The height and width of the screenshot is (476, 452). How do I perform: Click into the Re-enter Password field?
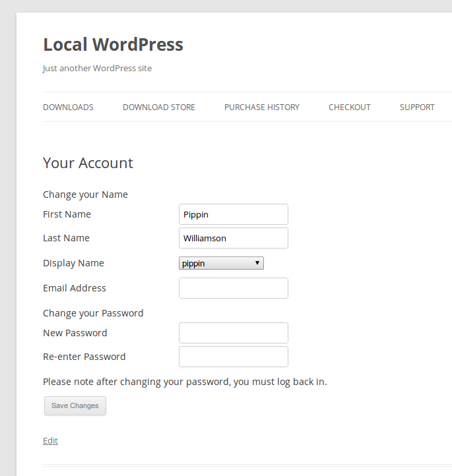pyautogui.click(x=234, y=357)
